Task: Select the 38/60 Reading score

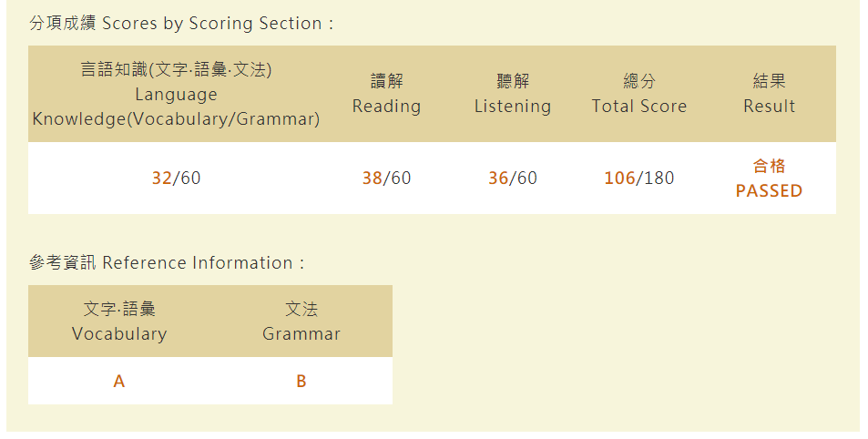Action: pyautogui.click(x=386, y=179)
